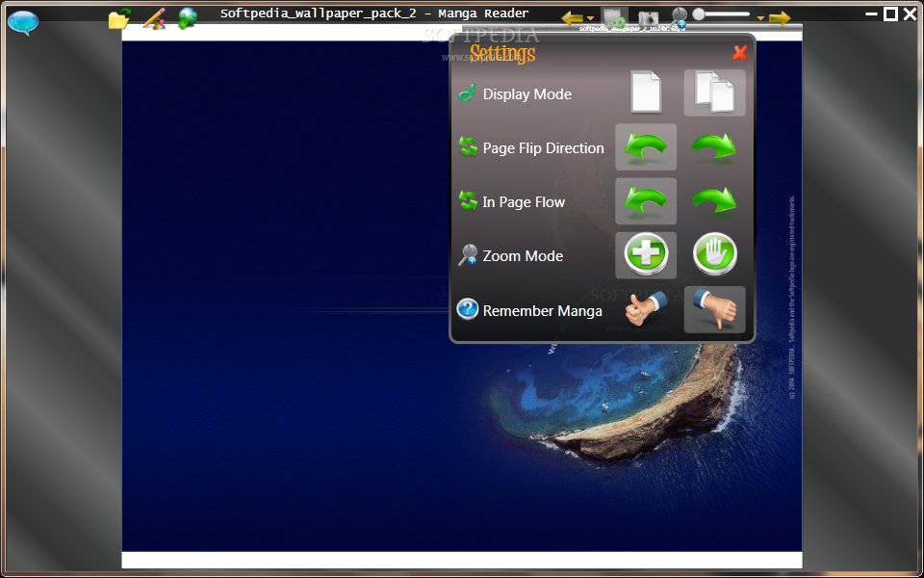Click the camera snapshot icon
924x578 pixels.
648,18
